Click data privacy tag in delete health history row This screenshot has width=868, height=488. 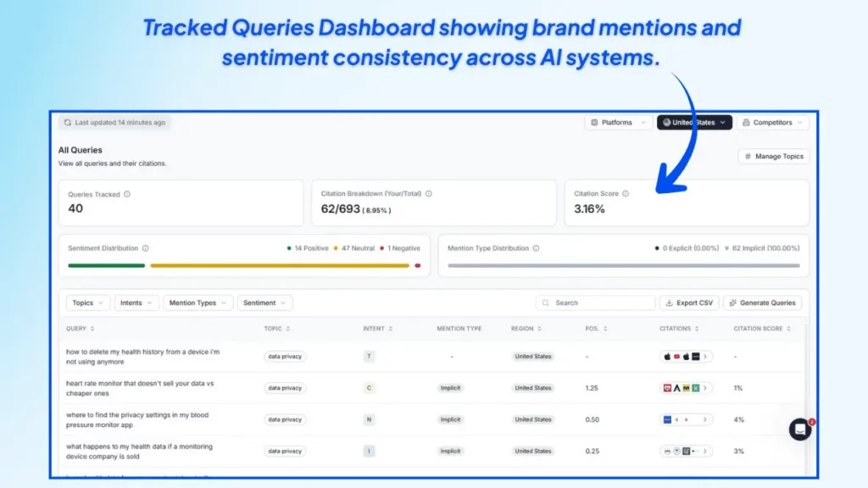[285, 357]
